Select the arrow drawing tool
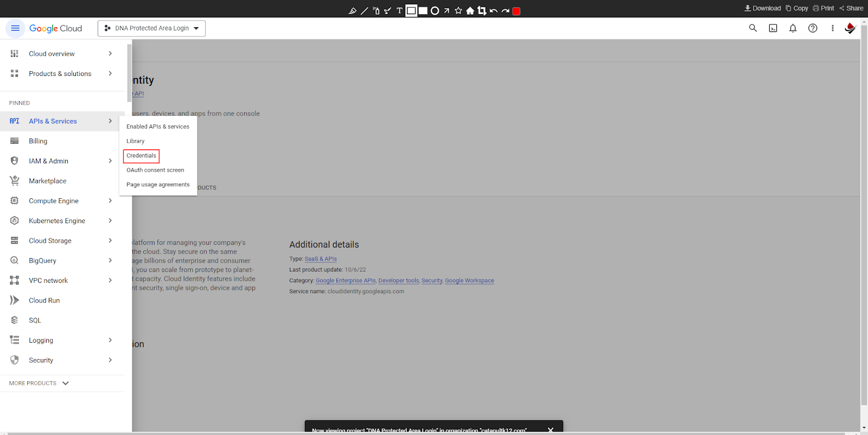 pyautogui.click(x=446, y=11)
